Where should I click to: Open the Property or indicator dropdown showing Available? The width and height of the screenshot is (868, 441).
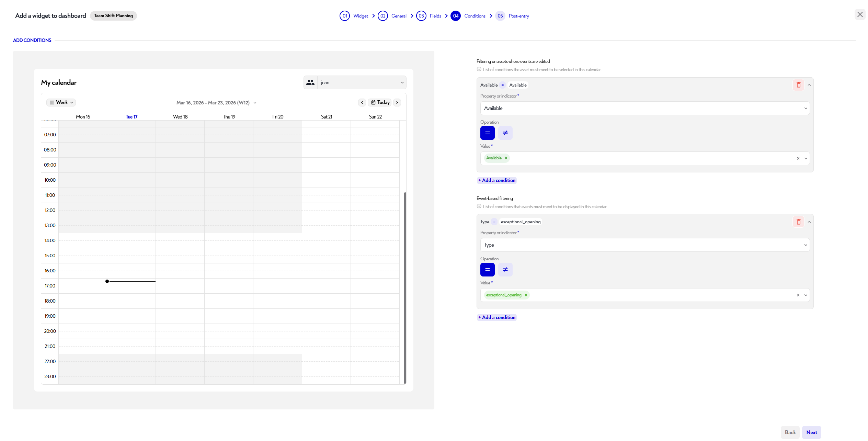click(644, 108)
